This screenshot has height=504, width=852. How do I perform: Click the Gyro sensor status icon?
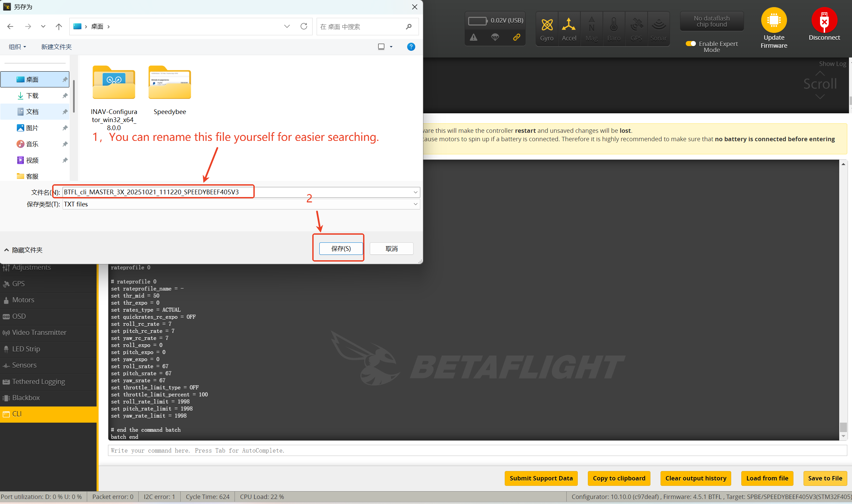pyautogui.click(x=546, y=25)
